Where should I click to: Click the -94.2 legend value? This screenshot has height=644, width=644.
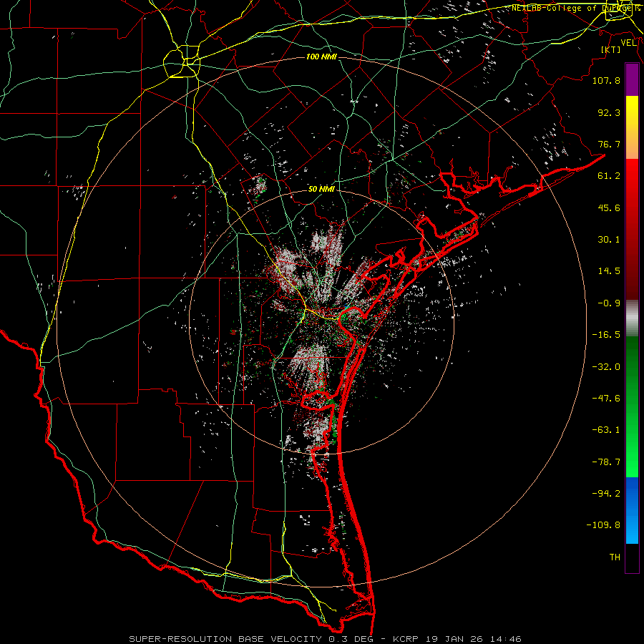click(606, 493)
